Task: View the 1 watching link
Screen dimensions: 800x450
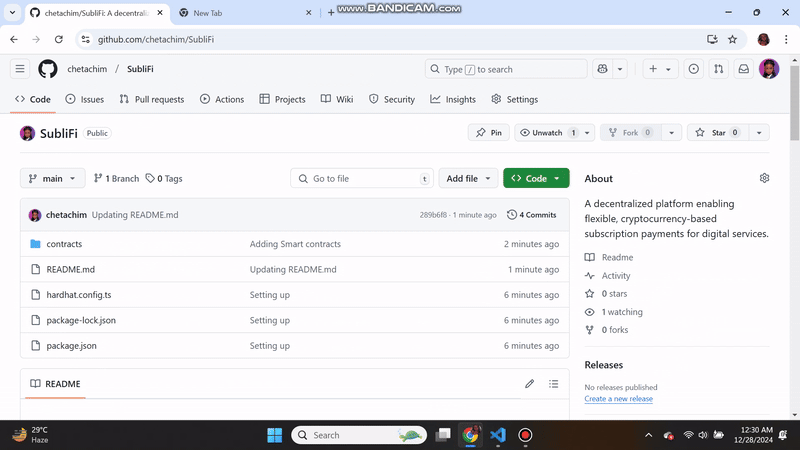Action: click(x=622, y=312)
